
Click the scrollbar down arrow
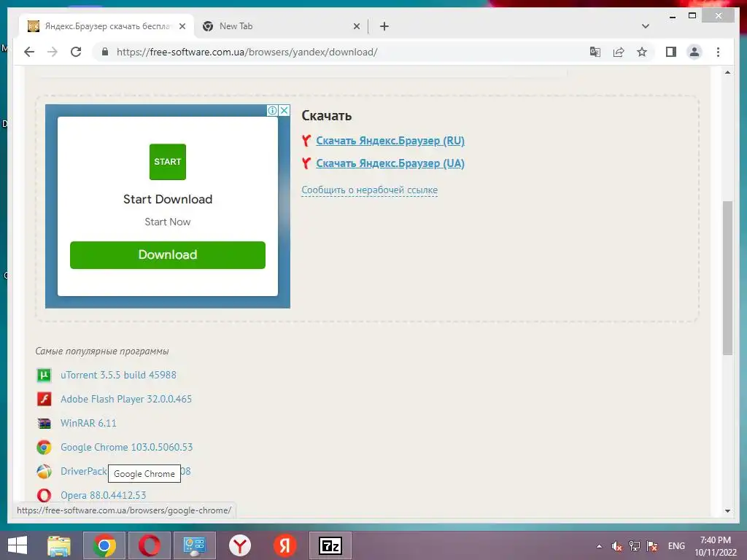727,511
